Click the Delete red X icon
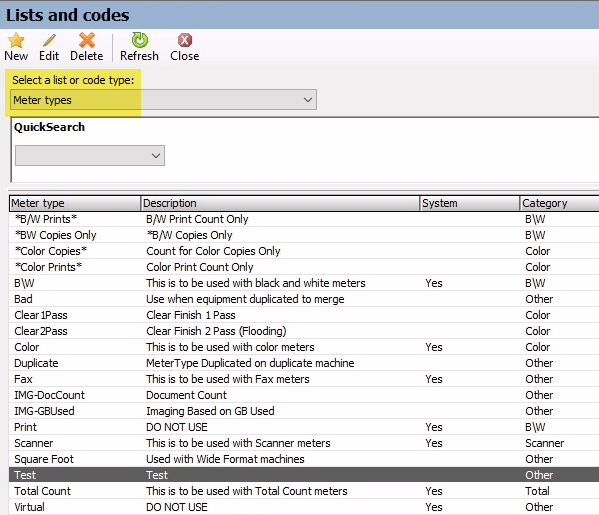The image size is (599, 515). point(87,40)
